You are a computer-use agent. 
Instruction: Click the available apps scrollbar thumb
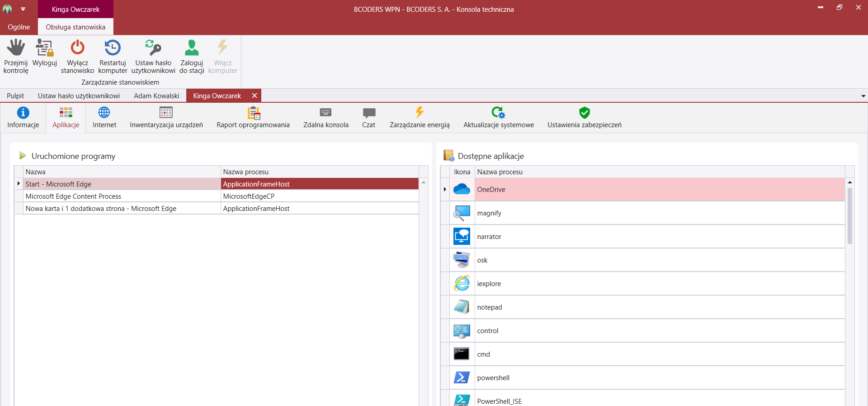point(850,216)
